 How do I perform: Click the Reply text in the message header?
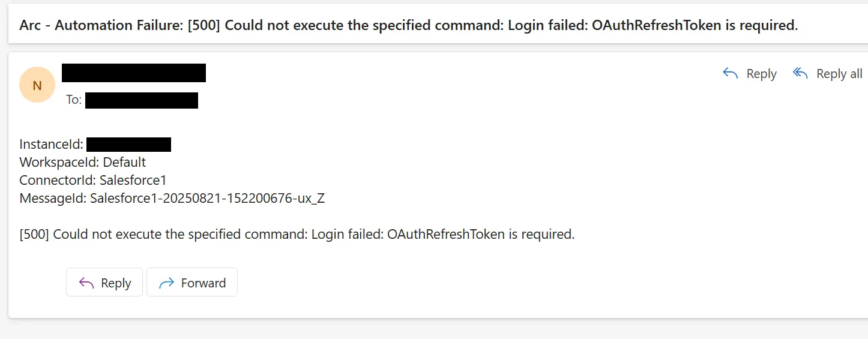point(761,74)
